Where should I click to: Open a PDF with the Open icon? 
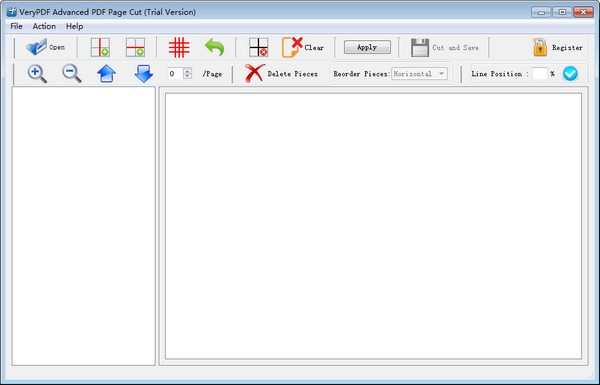36,47
